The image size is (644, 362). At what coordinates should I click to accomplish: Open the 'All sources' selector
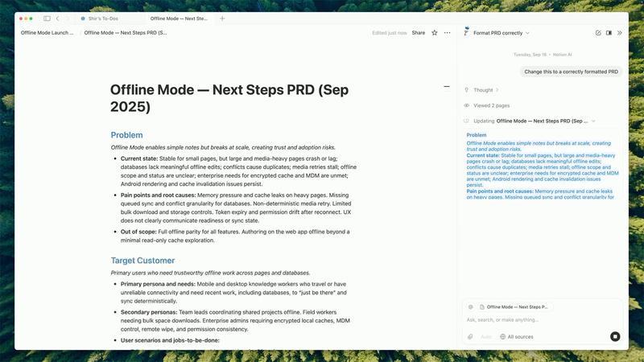[x=516, y=336]
